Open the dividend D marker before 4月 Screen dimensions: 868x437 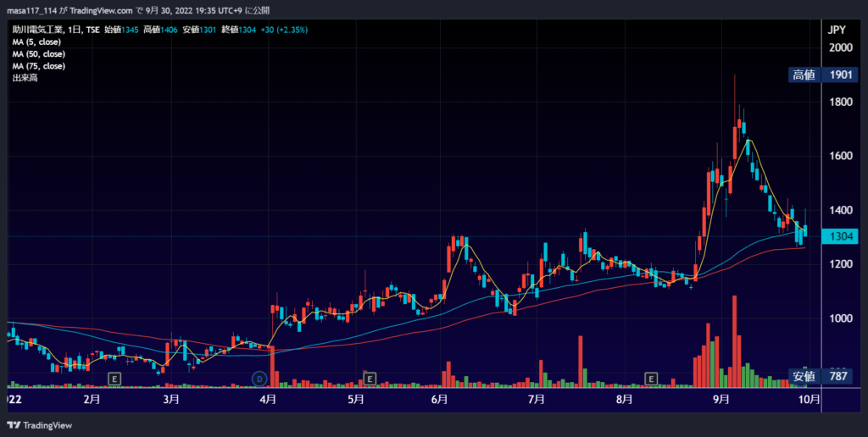259,379
